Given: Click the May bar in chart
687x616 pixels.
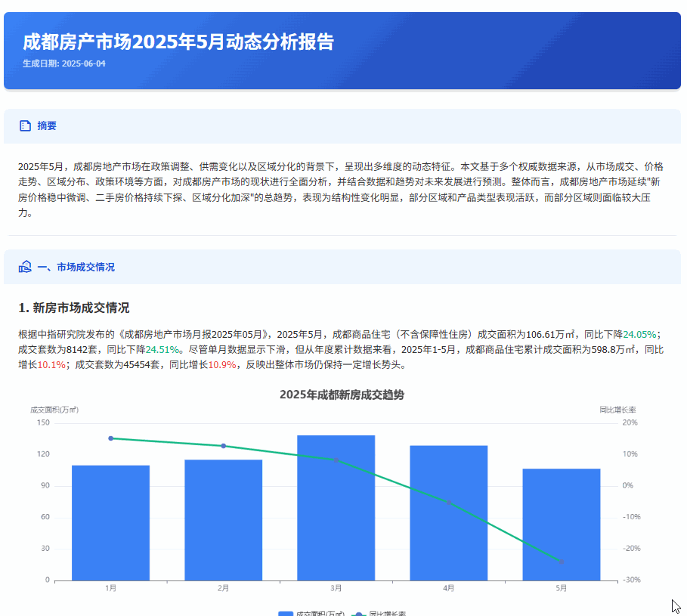Looking at the screenshot, I should [x=561, y=524].
